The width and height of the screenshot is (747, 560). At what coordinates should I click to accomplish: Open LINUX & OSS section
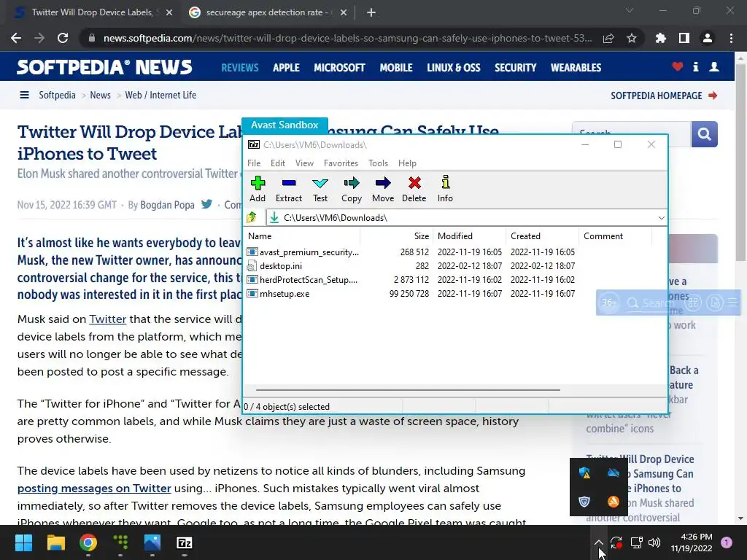click(x=454, y=68)
